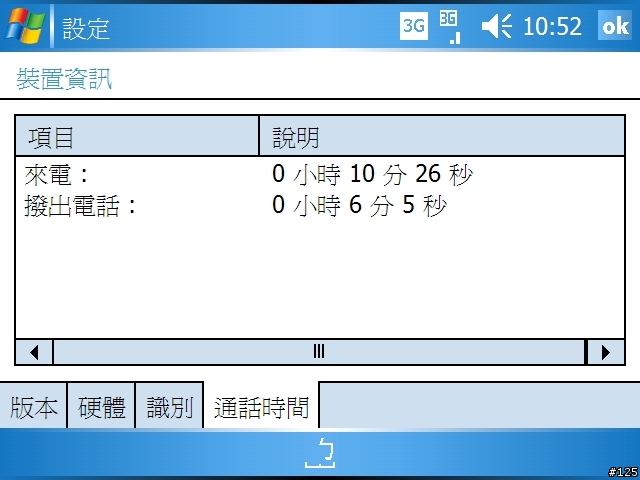The width and height of the screenshot is (640, 480).
Task: Select the 通話時間 tab
Action: click(261, 405)
